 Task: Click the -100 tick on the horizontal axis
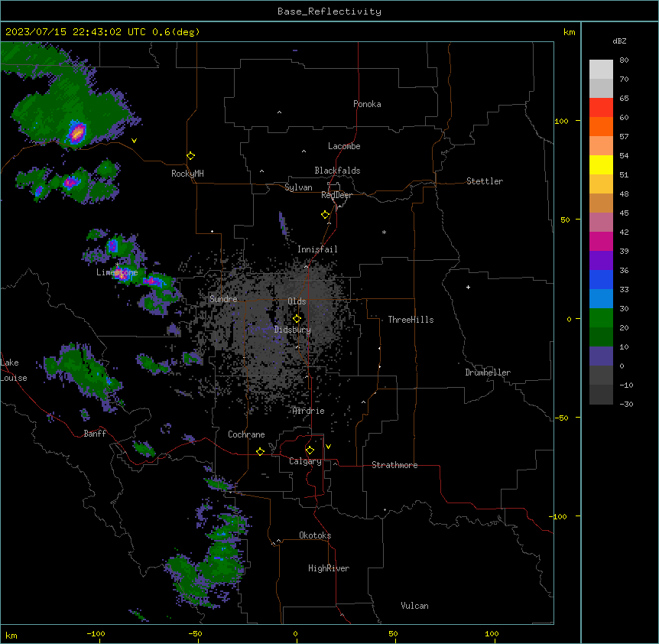point(96,633)
